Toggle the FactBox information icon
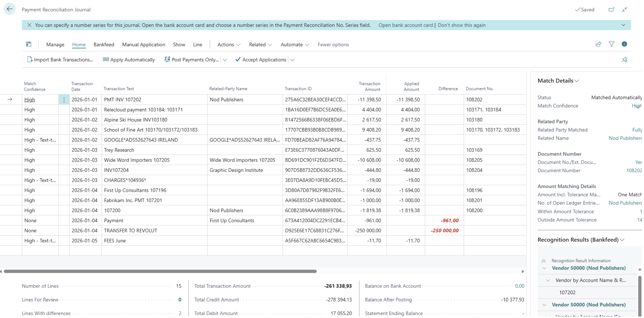644x318 pixels. pos(624,44)
